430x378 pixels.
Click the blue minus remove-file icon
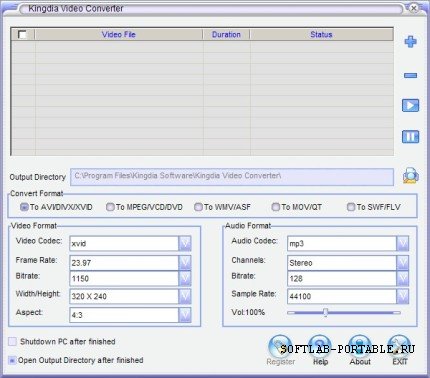tap(410, 76)
